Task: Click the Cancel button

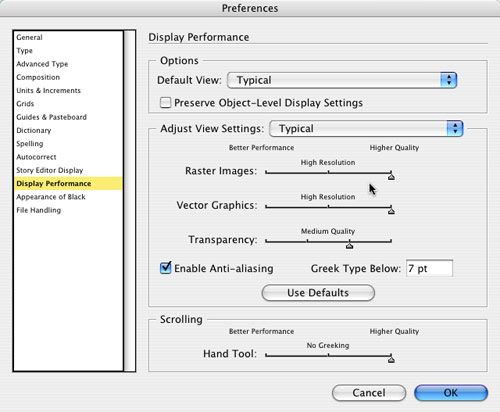Action: pos(369,393)
